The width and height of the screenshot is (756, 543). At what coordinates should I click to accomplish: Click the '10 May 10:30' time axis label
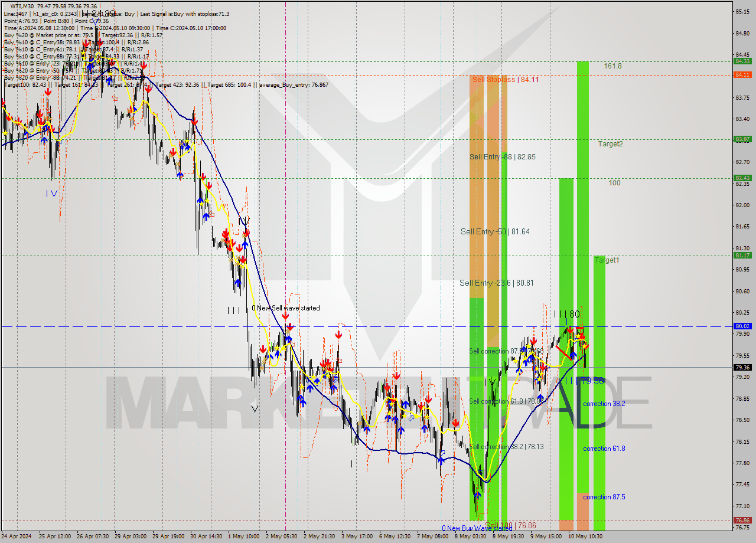[585, 537]
